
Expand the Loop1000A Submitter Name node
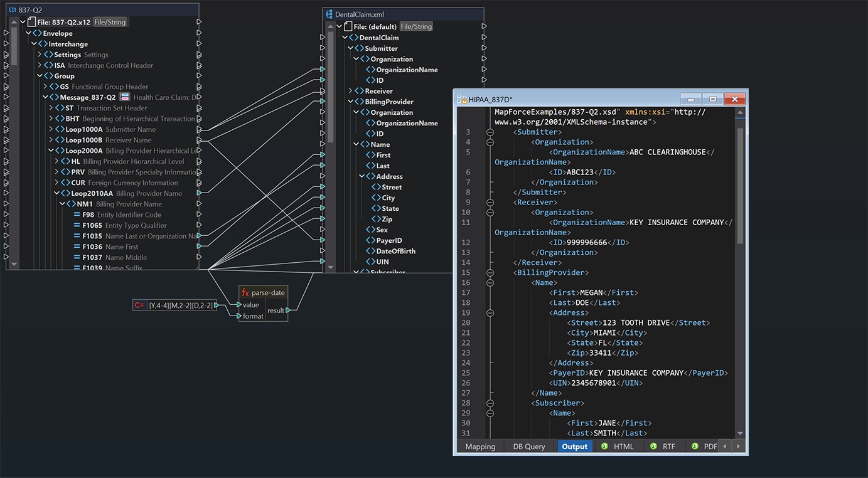point(51,129)
